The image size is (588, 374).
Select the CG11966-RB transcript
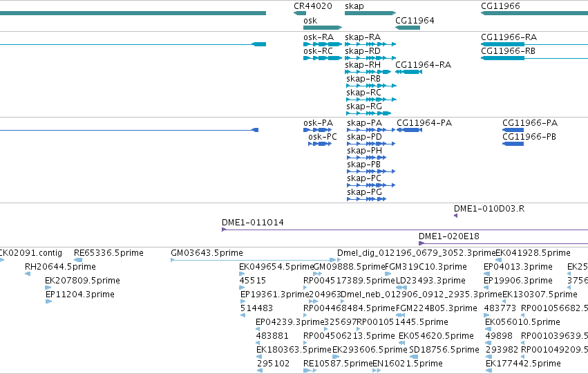click(534, 58)
